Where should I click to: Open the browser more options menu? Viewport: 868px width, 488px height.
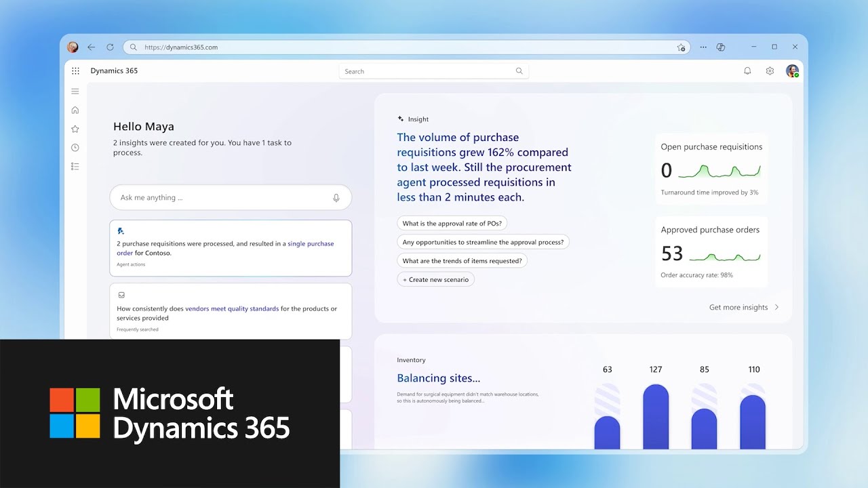[703, 47]
